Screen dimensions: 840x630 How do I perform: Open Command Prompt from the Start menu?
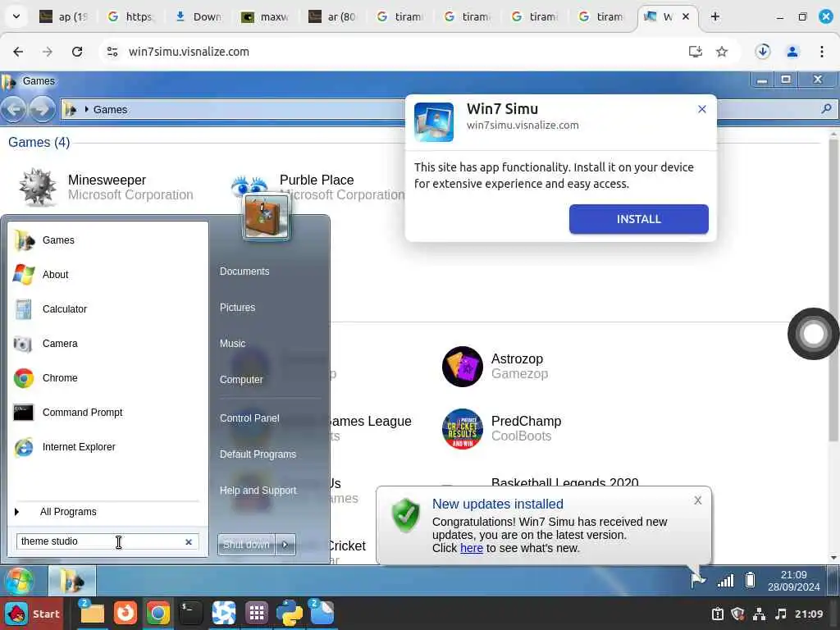coord(107,413)
